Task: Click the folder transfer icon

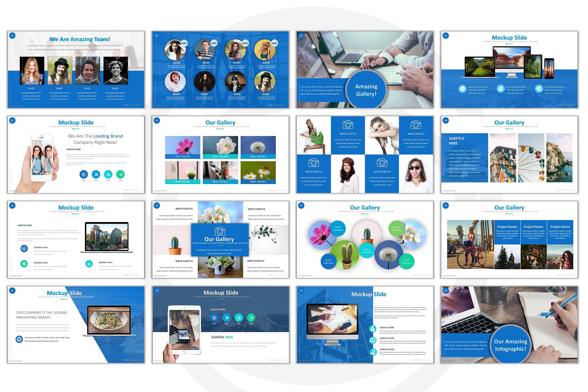Action: tap(500, 89)
